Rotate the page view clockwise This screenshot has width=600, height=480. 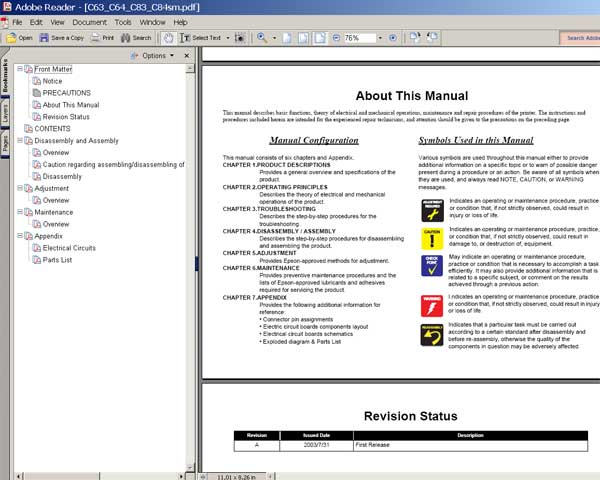pos(415,38)
